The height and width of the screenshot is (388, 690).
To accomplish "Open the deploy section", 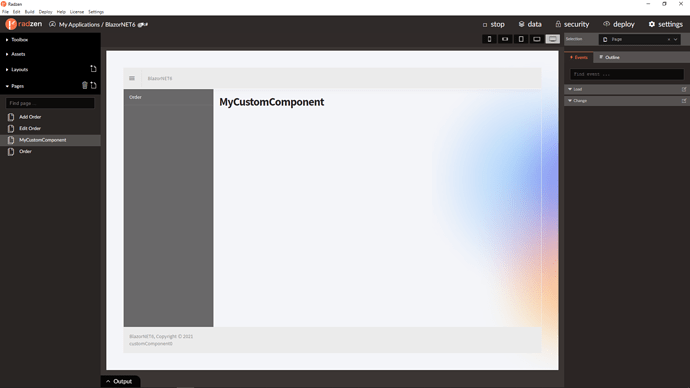I will (619, 24).
